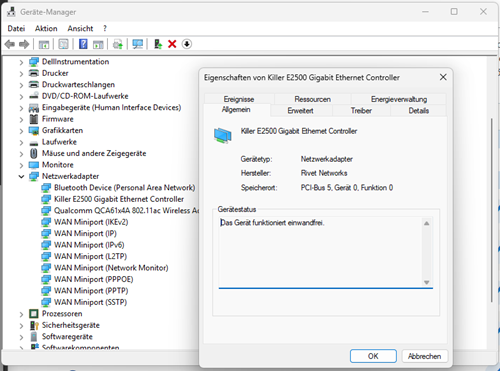Image resolution: width=500 pixels, height=371 pixels.
Task: Click the Gerätestatus scroll-up arrow
Action: click(x=426, y=223)
